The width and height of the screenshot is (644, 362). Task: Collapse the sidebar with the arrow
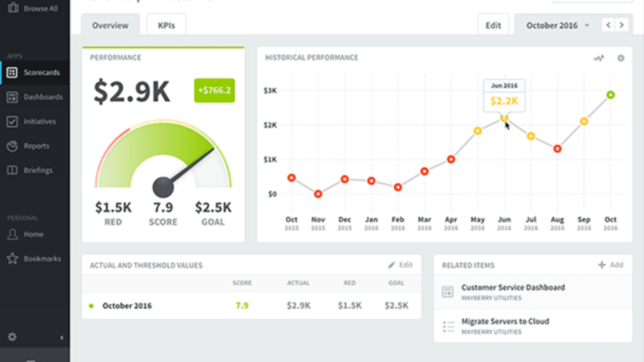(x=61, y=337)
